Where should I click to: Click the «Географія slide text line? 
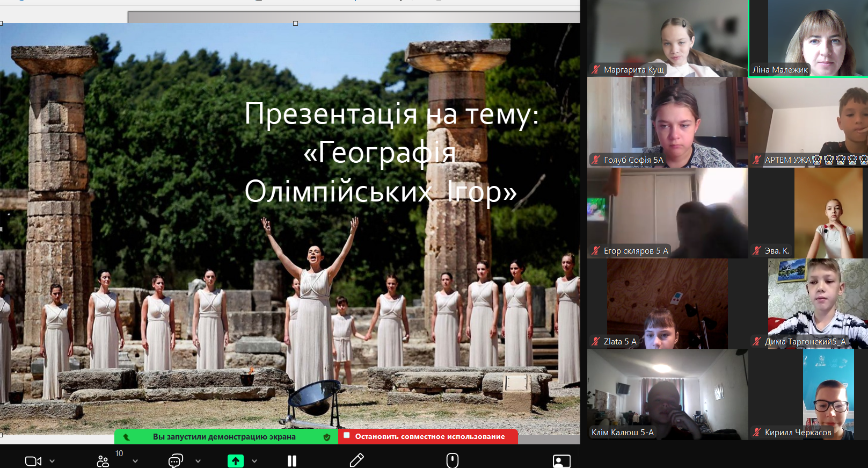pos(380,153)
